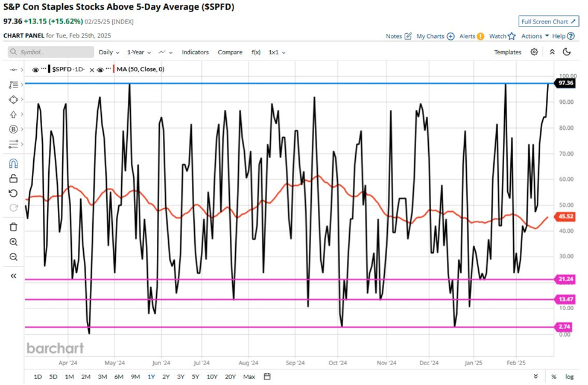Zoom in using the magnifier plus icon
588x385 pixels.
point(13,242)
